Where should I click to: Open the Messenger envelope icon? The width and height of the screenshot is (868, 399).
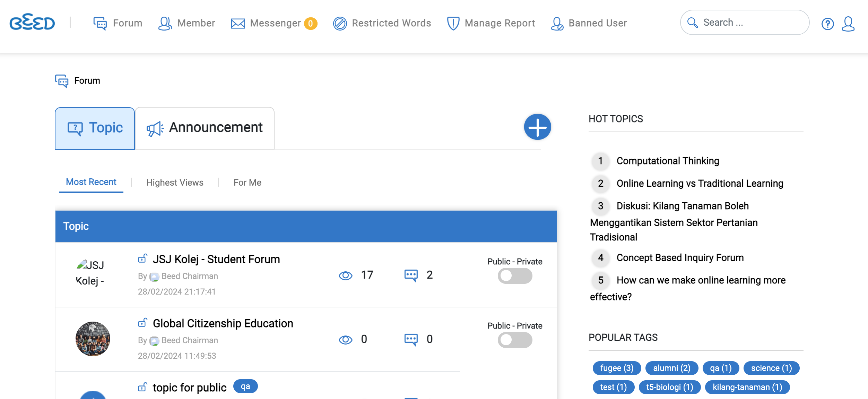click(238, 24)
